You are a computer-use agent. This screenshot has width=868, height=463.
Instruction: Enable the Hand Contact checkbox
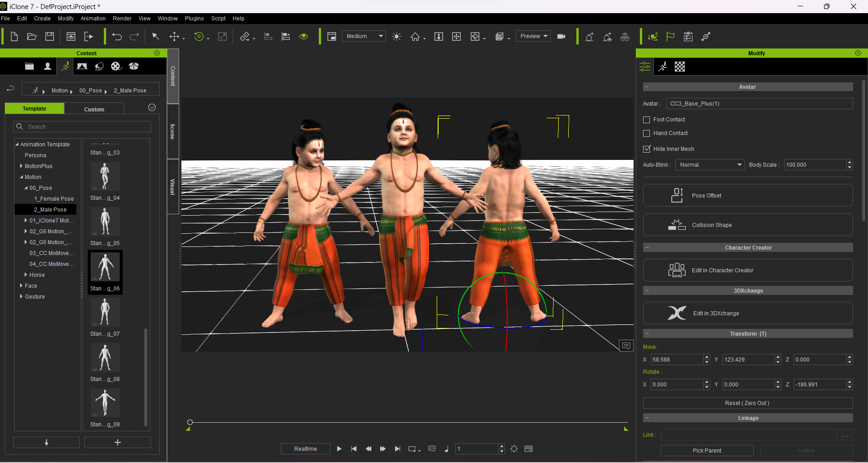[x=647, y=133]
